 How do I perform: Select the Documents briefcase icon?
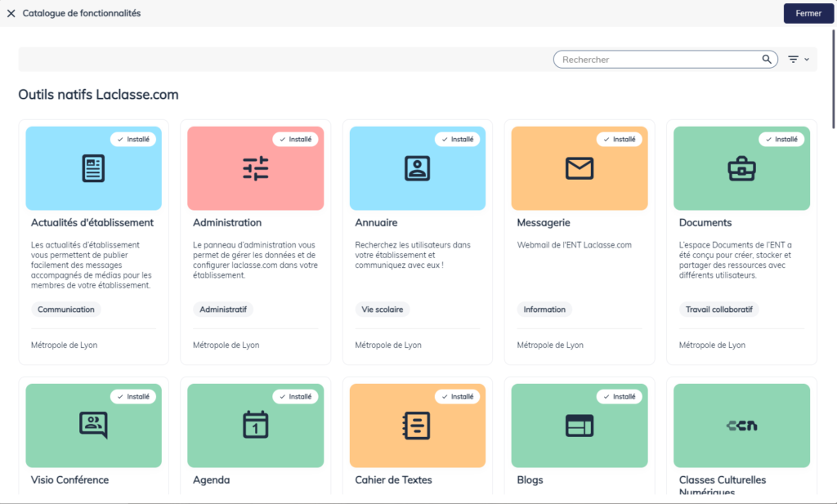[741, 167]
